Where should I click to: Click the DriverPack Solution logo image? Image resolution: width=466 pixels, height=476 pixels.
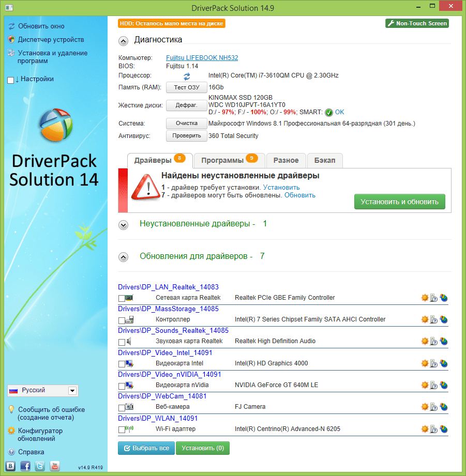pos(56,125)
